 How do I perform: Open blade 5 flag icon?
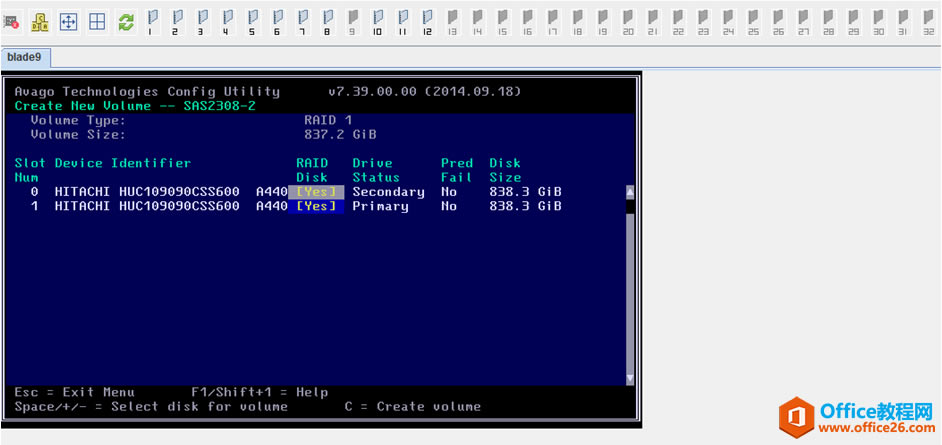click(251, 22)
